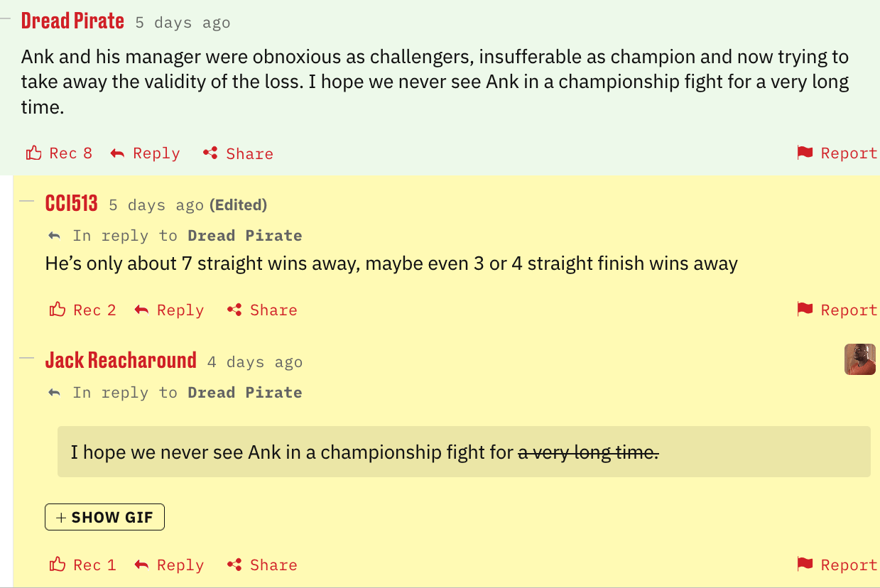
Task: Click the Share icon under CCI513's comment
Action: (x=234, y=310)
